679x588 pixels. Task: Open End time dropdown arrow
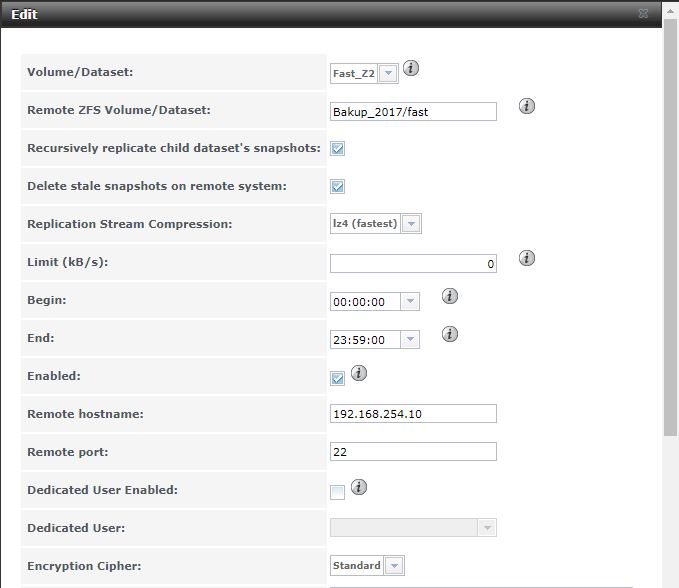click(410, 339)
